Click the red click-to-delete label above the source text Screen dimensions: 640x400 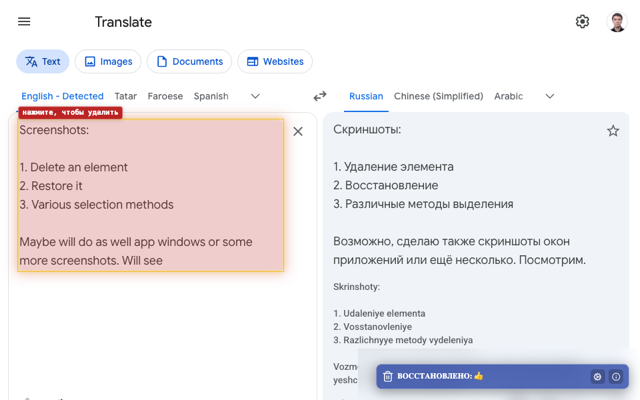pyautogui.click(x=70, y=113)
